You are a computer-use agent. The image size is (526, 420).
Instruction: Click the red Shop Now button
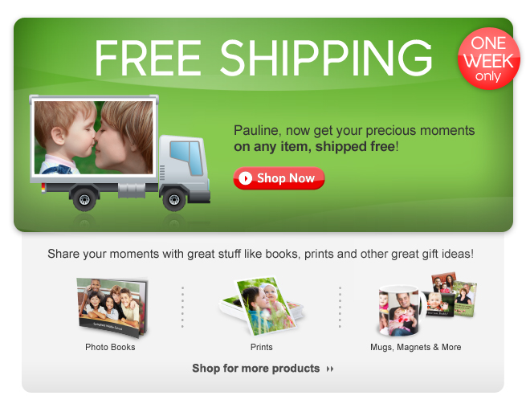point(279,178)
